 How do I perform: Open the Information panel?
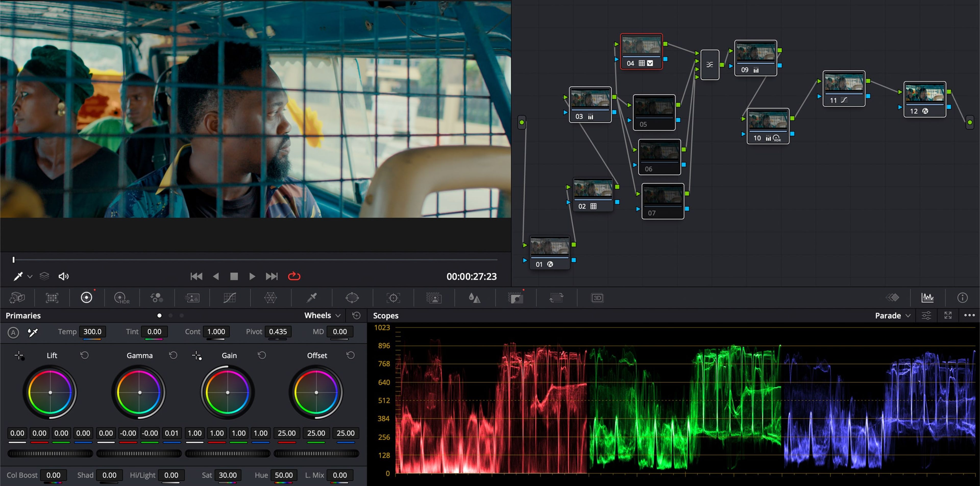coord(962,298)
